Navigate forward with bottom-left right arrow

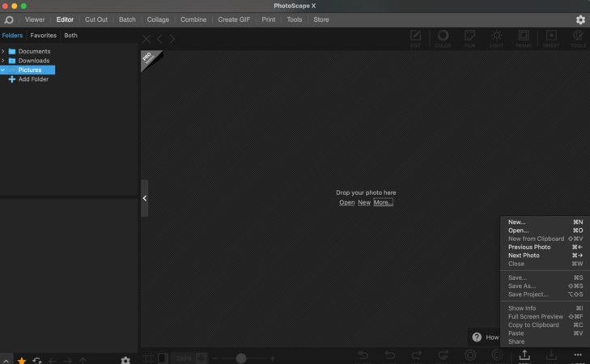click(x=68, y=360)
